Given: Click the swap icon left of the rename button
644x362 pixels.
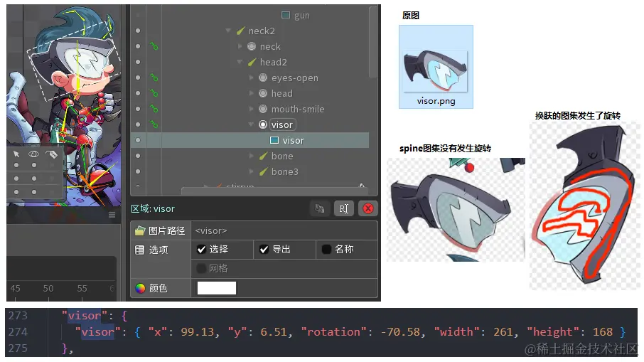Looking at the screenshot, I should click(x=320, y=208).
